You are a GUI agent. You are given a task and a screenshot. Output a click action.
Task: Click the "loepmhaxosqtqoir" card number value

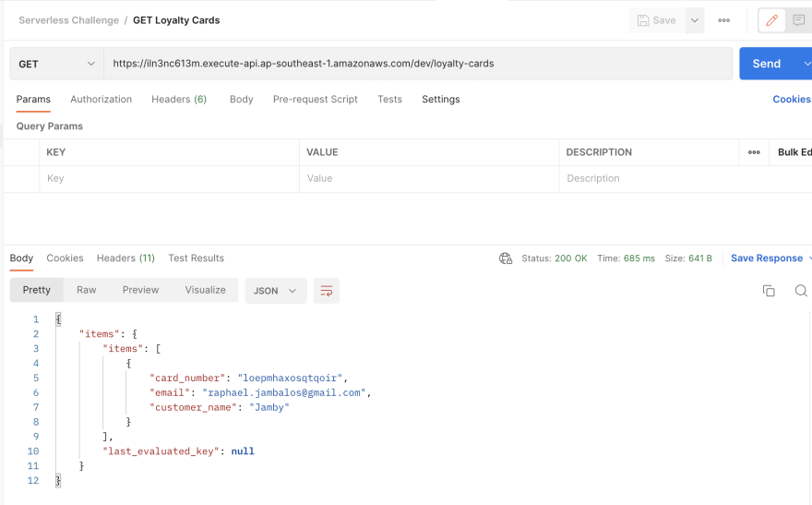tap(290, 379)
